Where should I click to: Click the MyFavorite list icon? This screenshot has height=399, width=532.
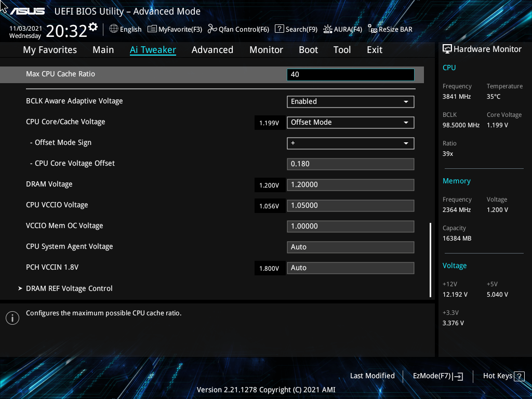pos(152,29)
